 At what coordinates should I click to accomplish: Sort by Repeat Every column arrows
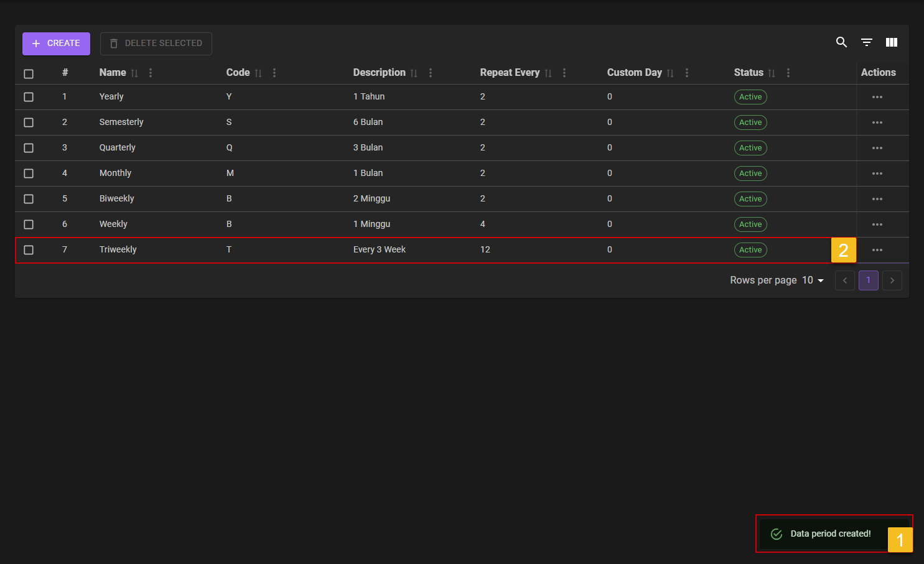pos(548,73)
